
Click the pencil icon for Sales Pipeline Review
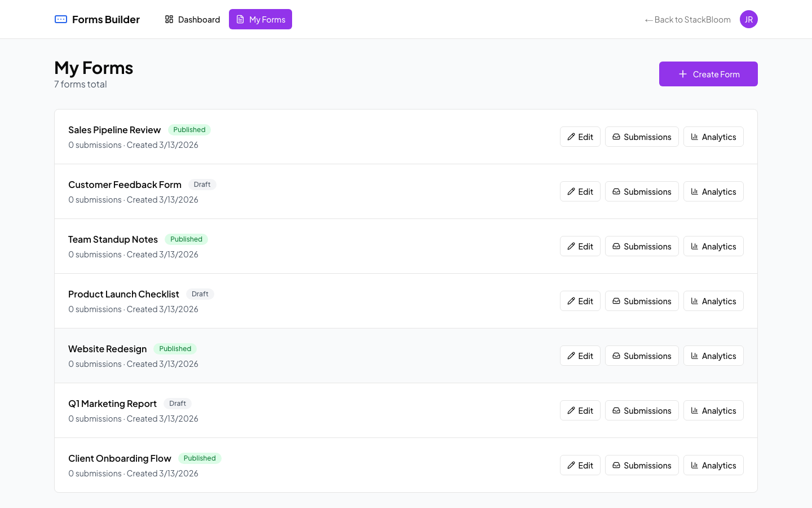tap(572, 136)
